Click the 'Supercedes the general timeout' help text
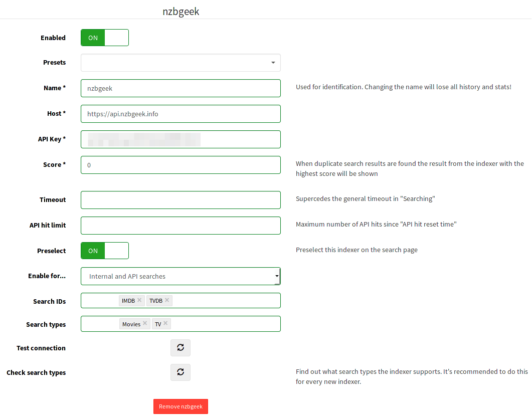This screenshot has height=416, width=532. (x=366, y=198)
